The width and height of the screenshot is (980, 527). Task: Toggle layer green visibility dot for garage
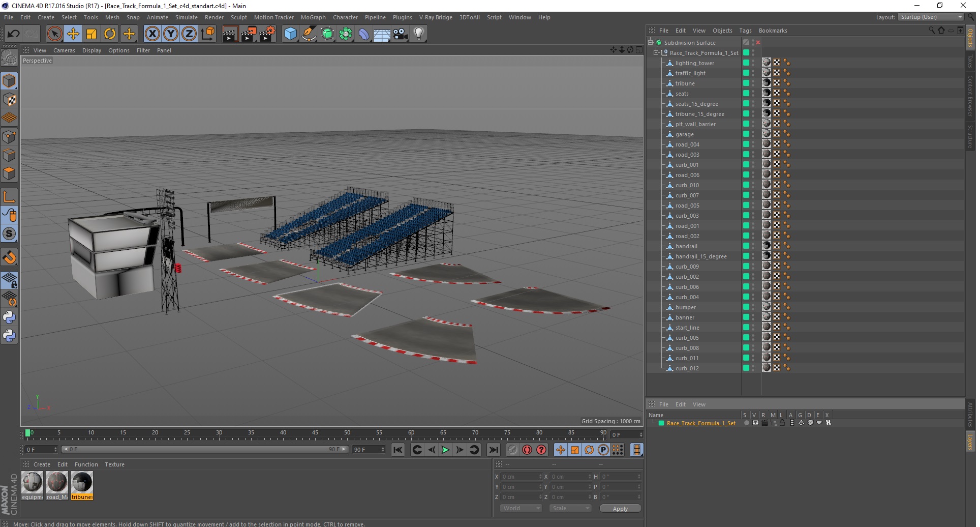point(746,134)
